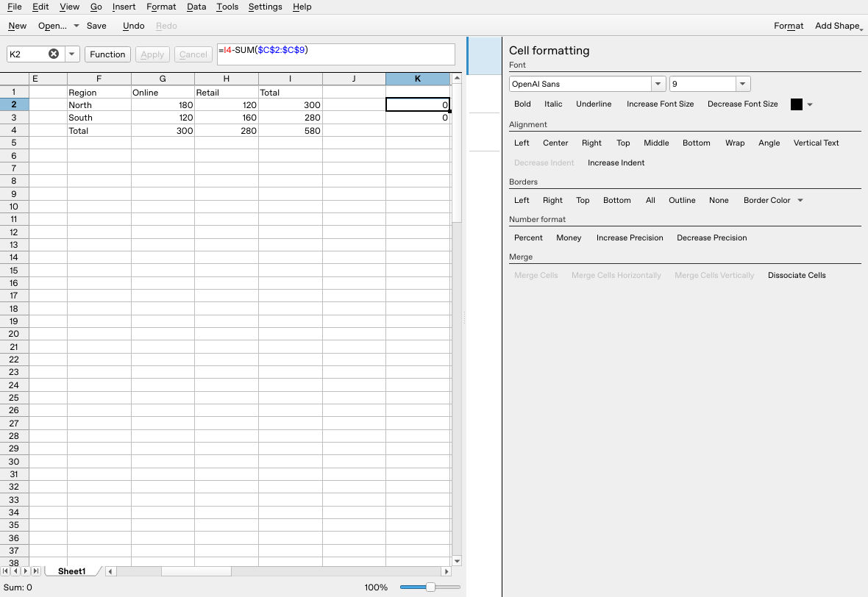The width and height of the screenshot is (868, 597).
Task: Toggle Underline font style
Action: point(594,104)
